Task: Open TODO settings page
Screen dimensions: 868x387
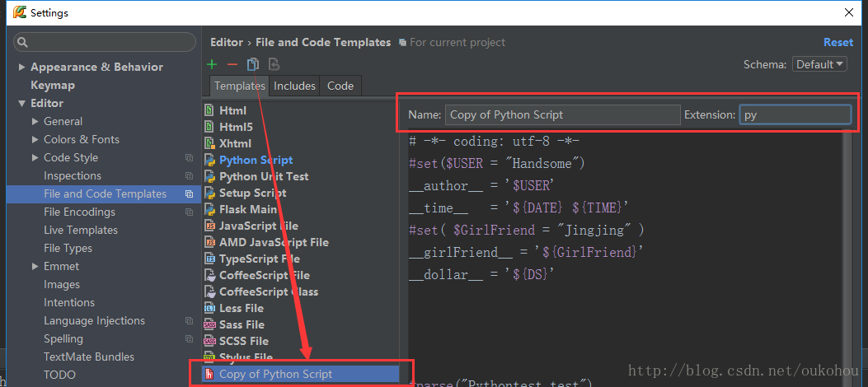Action: tap(60, 375)
